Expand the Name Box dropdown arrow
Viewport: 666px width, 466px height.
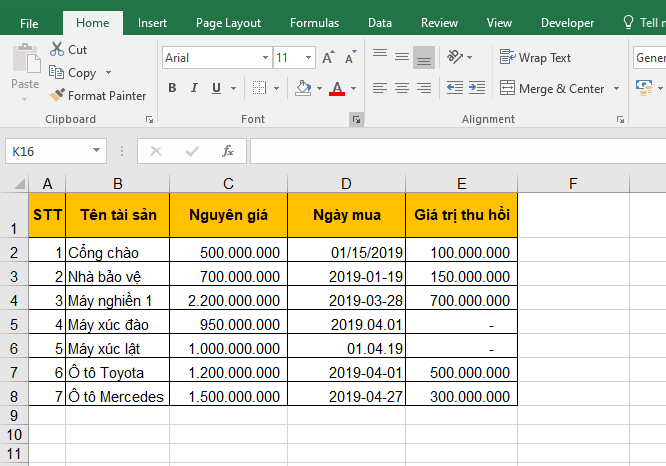[x=97, y=151]
